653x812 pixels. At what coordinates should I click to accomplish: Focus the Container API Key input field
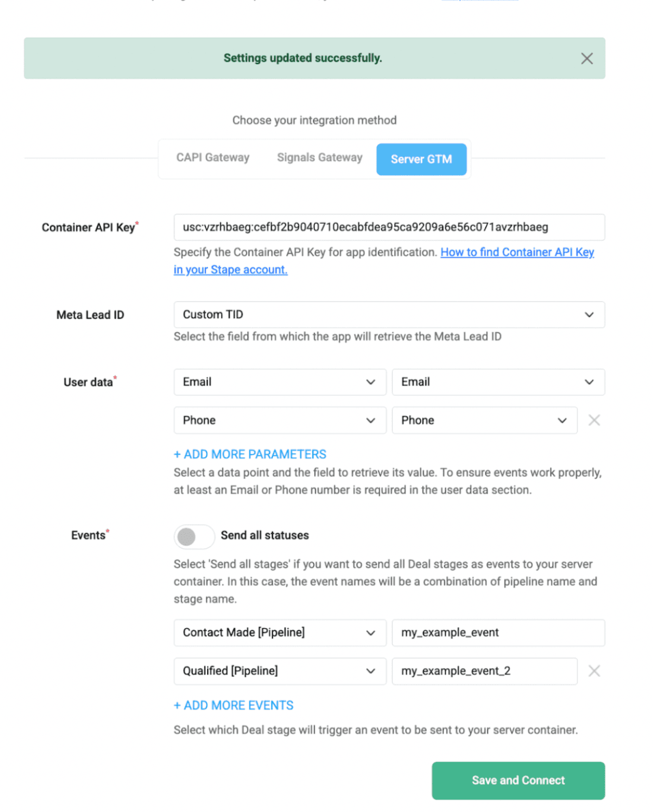click(x=389, y=227)
